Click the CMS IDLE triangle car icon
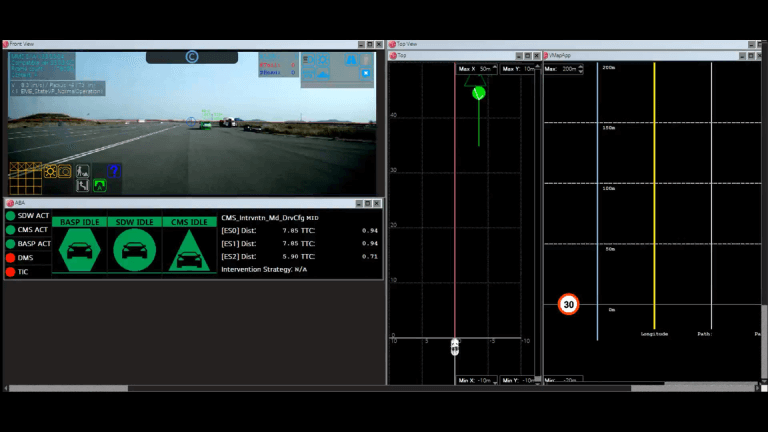 (x=189, y=251)
